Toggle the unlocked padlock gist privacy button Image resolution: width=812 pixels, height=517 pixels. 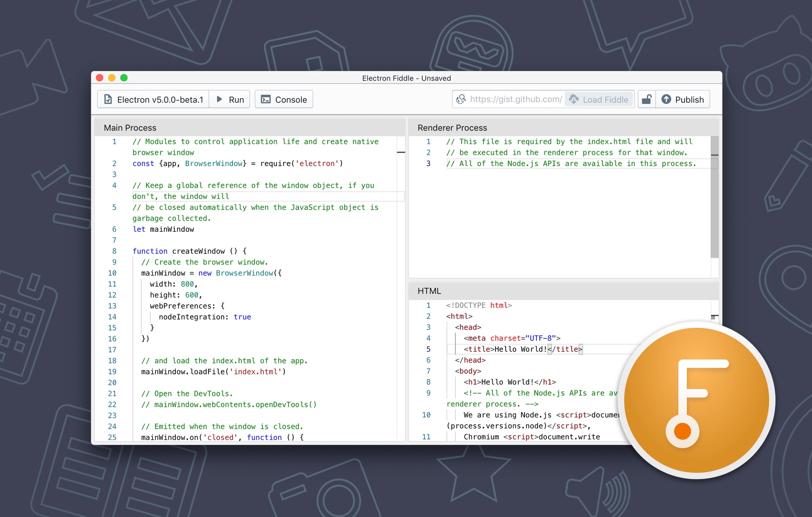[647, 99]
